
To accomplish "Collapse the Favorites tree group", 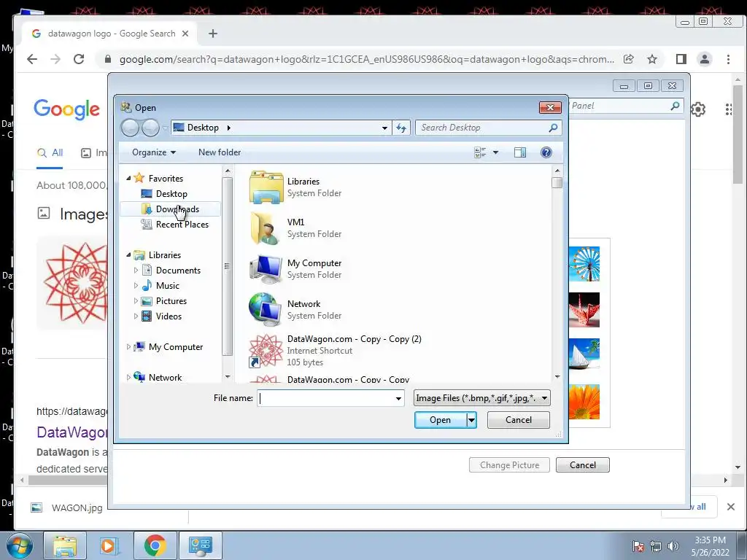I will point(128,178).
